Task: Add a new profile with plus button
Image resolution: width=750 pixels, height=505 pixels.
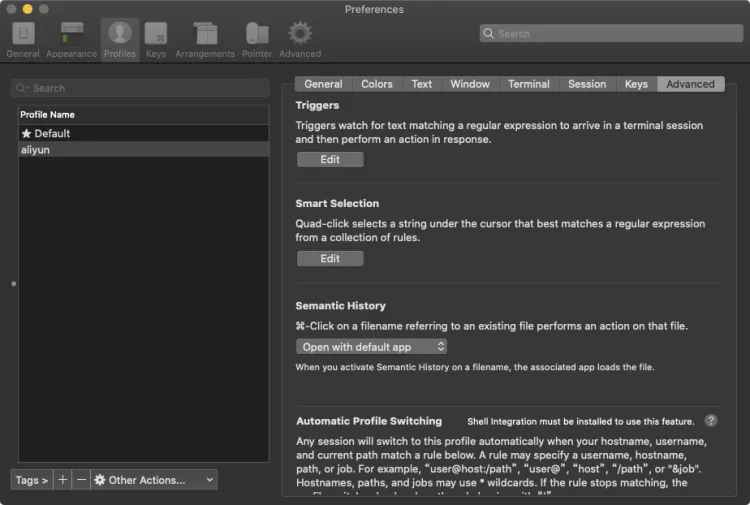Action: tap(63, 480)
